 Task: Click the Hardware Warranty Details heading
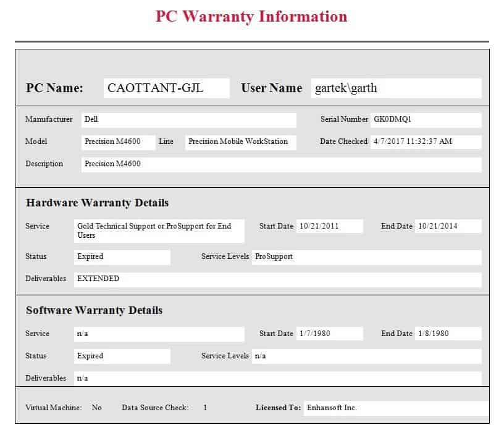tap(98, 203)
